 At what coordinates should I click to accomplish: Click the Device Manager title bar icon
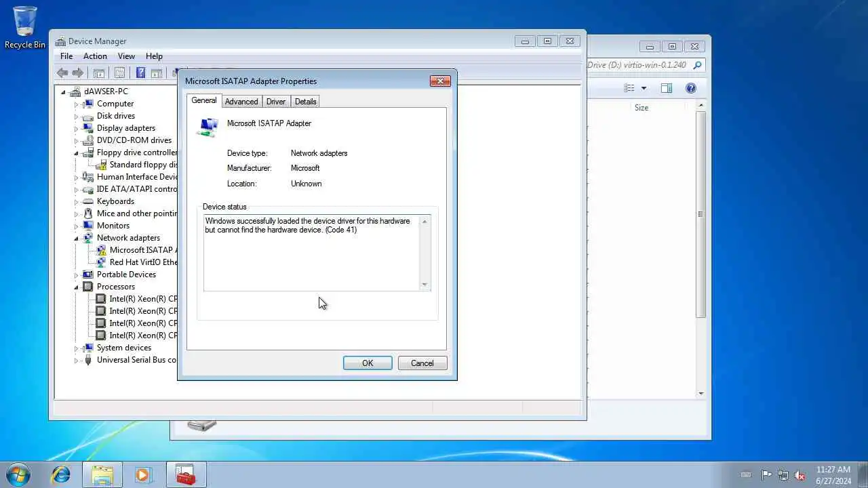[x=60, y=41]
